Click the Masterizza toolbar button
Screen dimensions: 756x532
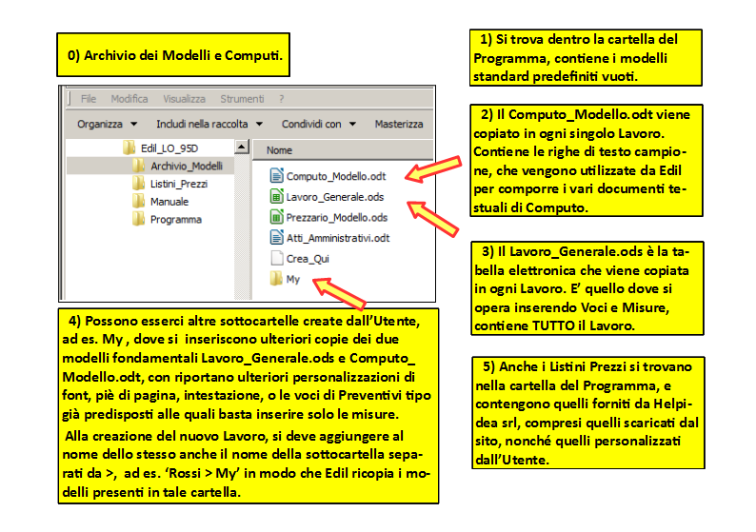pos(399,124)
